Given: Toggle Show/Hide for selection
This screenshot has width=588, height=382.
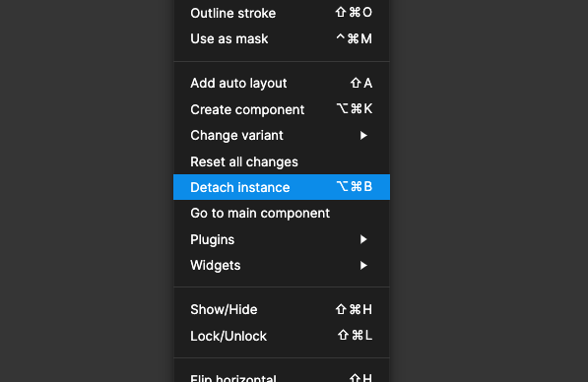Looking at the screenshot, I should click(282, 310).
